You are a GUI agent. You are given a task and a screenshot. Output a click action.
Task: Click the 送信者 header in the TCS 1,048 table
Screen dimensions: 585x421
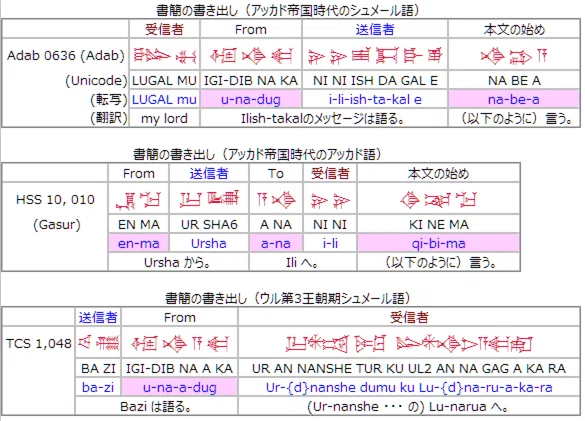tap(98, 317)
